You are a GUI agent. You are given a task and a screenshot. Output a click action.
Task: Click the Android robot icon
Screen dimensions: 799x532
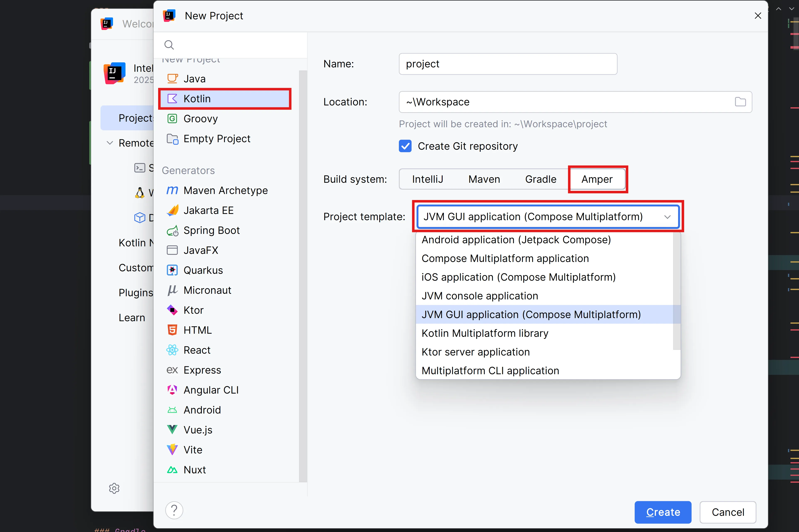(x=172, y=410)
